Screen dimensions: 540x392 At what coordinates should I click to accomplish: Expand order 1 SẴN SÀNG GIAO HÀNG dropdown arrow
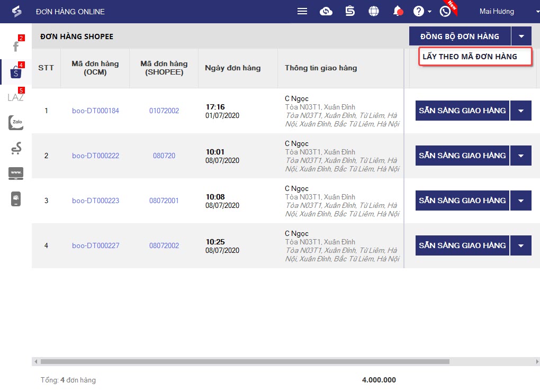tap(521, 111)
